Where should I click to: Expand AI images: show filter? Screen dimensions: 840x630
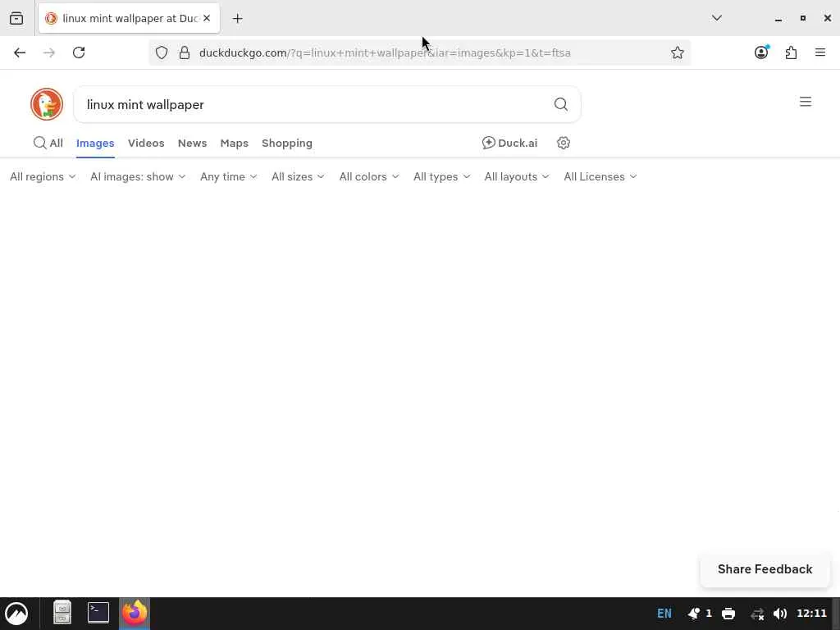pyautogui.click(x=138, y=177)
